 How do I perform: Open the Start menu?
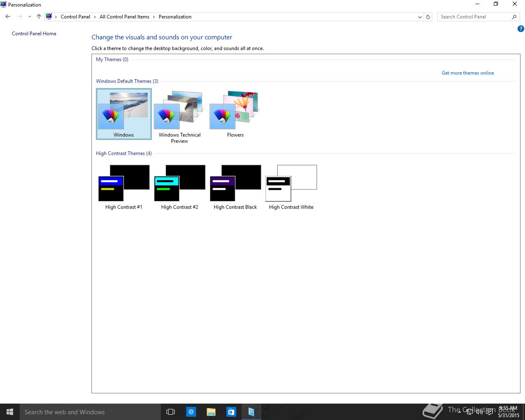[10, 412]
